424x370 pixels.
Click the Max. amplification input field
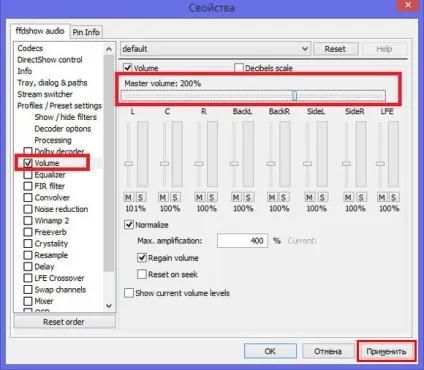(x=242, y=241)
